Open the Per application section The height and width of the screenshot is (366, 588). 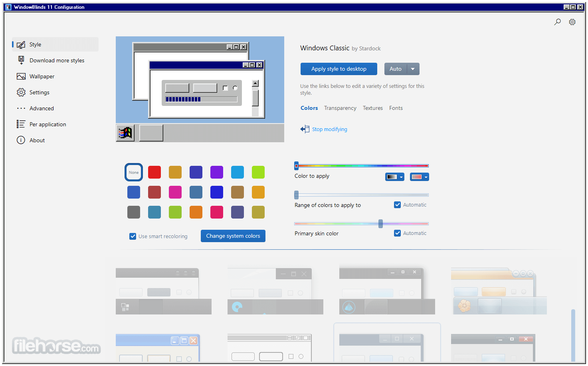tap(55, 124)
